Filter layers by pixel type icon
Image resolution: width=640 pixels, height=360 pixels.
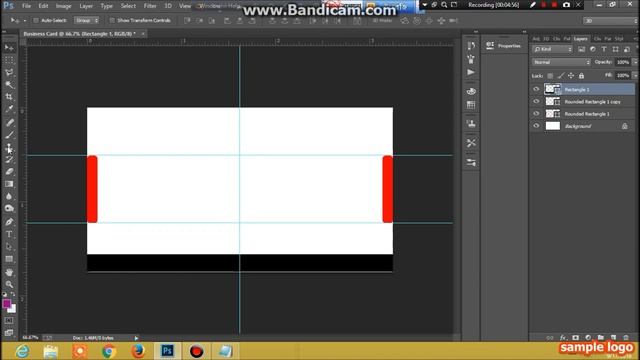(582, 49)
